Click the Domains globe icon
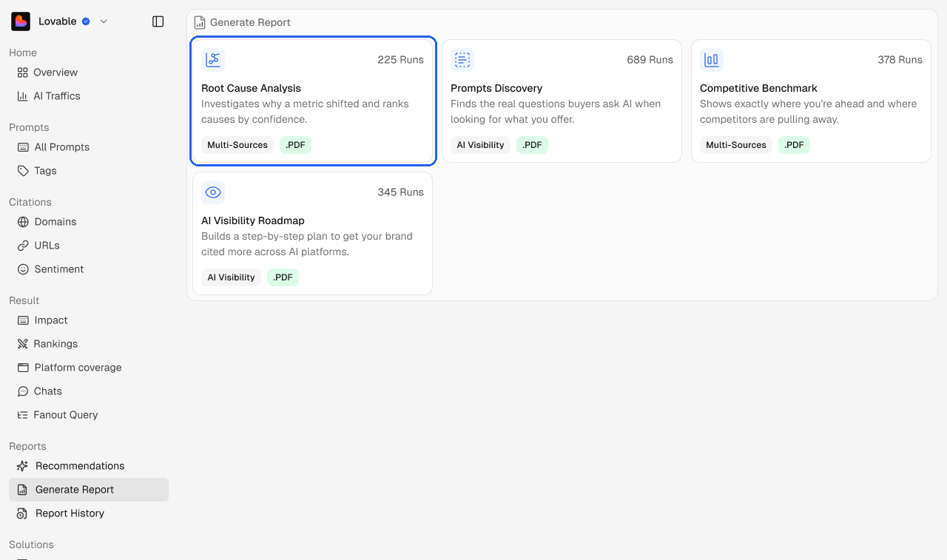Viewport: 947px width, 560px height. click(23, 222)
